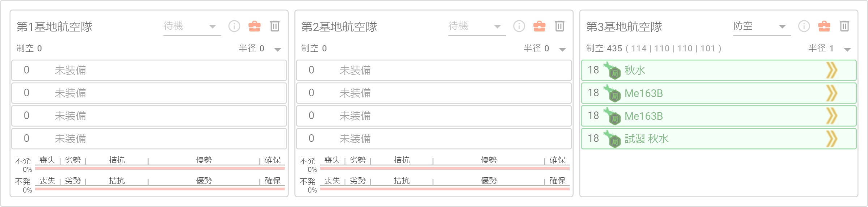The height and width of the screenshot is (207, 868).
Task: Open the 防空 mode dropdown for 第3基地航空隊
Action: pyautogui.click(x=762, y=26)
